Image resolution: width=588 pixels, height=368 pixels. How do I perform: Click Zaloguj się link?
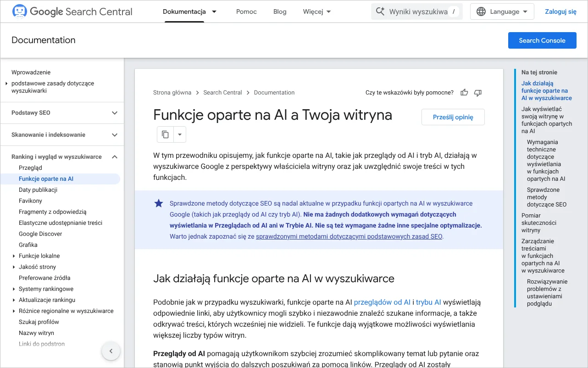click(x=560, y=12)
